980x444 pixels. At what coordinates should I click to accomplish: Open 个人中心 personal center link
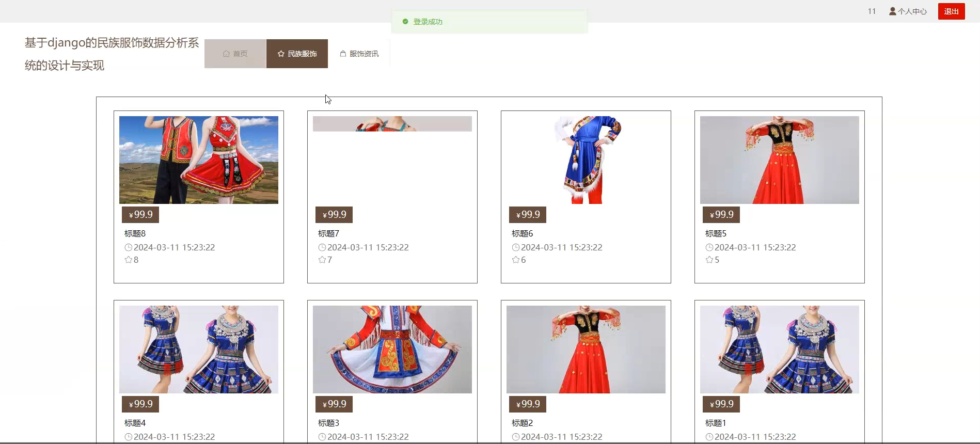tap(908, 11)
